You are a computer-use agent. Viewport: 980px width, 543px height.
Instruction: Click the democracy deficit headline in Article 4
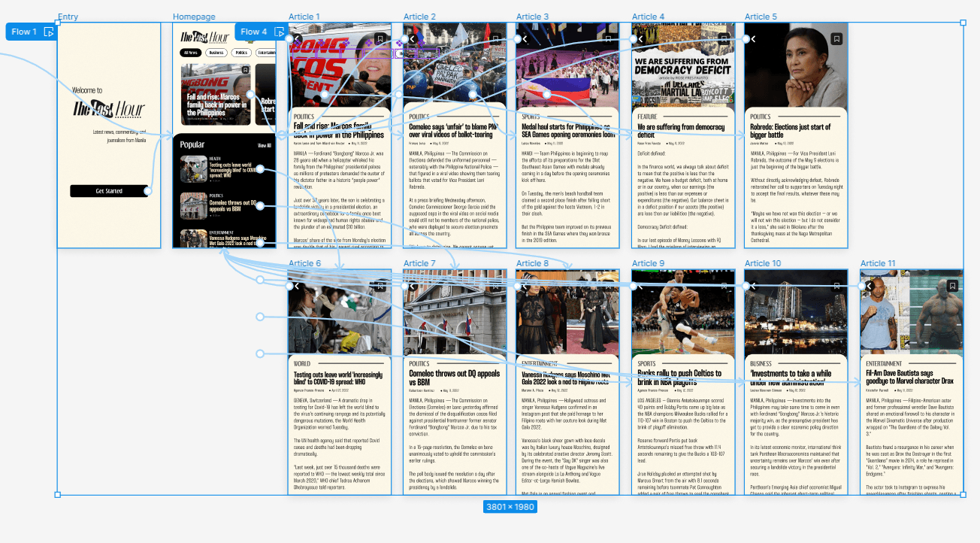pyautogui.click(x=681, y=131)
